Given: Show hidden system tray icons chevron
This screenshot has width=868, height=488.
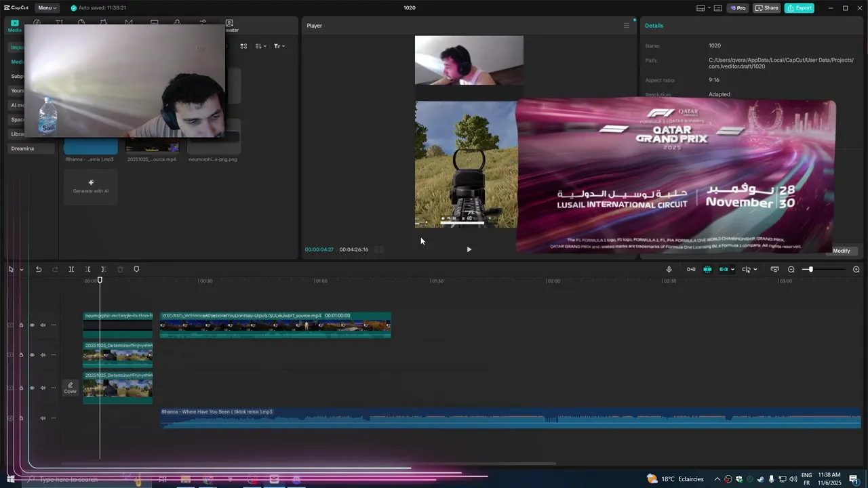Looking at the screenshot, I should pos(717,479).
